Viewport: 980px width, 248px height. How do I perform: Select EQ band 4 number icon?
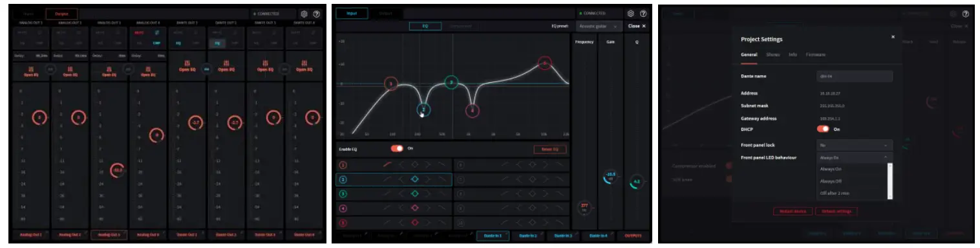[x=343, y=209]
